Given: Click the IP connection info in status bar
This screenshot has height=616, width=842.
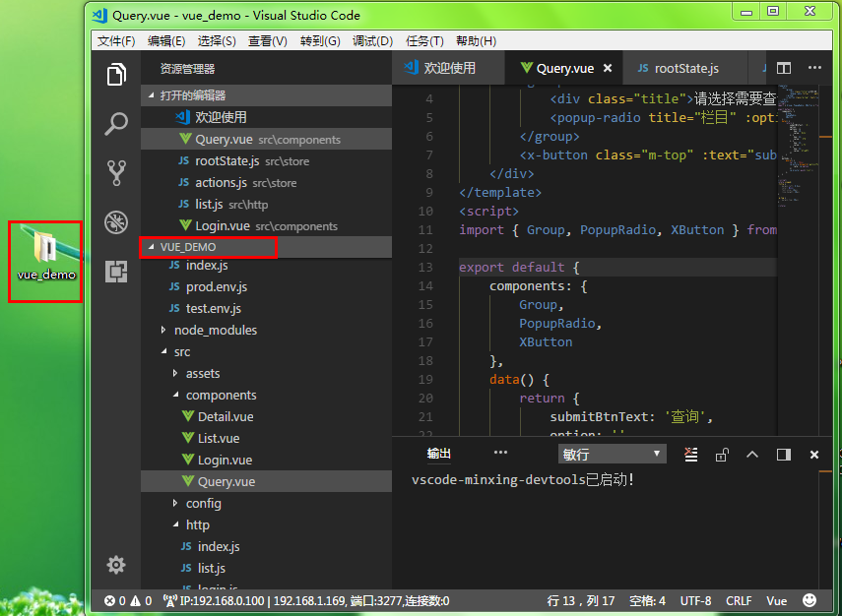Looking at the screenshot, I should tap(306, 601).
